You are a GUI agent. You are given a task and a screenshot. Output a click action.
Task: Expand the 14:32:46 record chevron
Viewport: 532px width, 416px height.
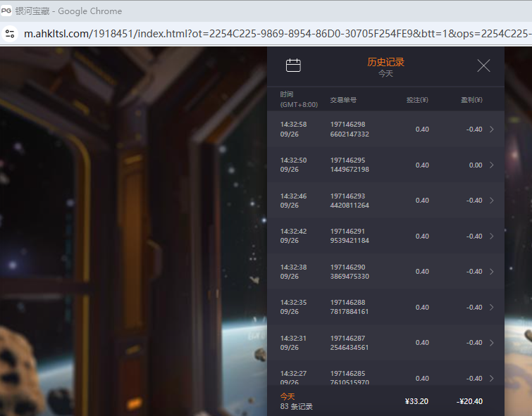491,201
